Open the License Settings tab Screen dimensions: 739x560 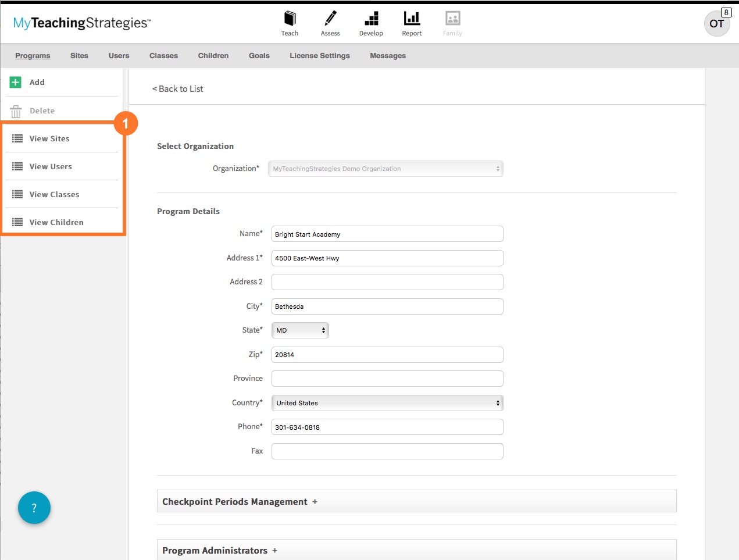pos(320,56)
